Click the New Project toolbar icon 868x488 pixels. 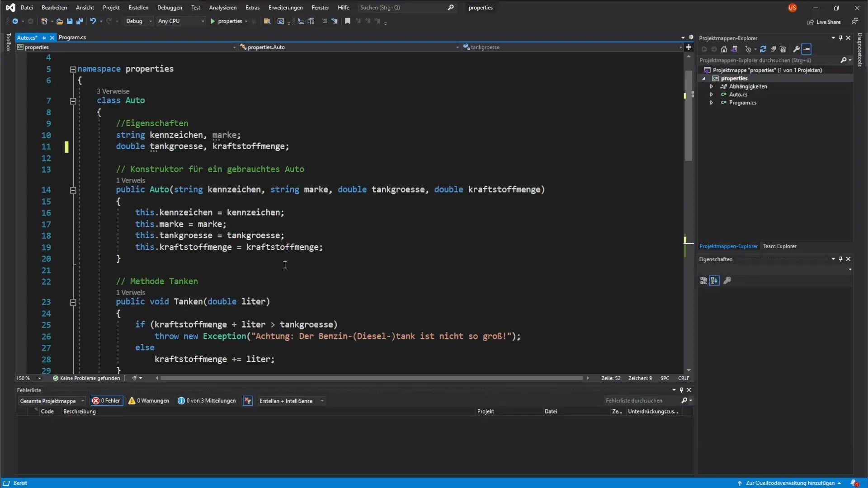[44, 21]
